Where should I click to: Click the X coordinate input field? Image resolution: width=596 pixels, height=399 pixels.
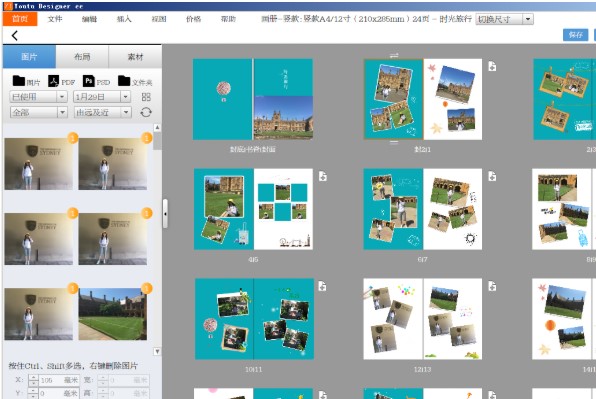[59, 380]
